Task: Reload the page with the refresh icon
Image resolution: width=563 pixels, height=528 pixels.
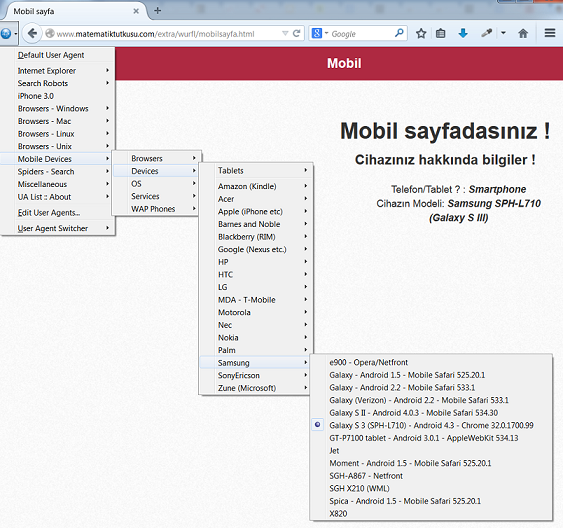Action: pyautogui.click(x=296, y=33)
